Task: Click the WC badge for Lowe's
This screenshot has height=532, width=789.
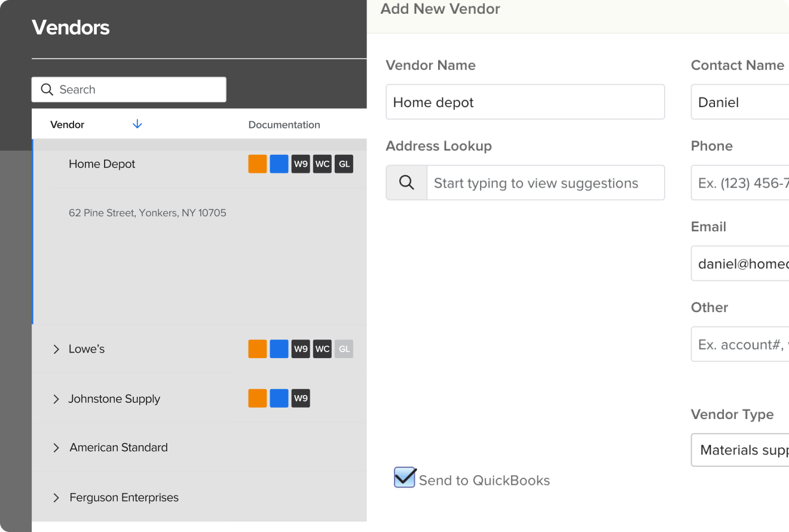Action: pyautogui.click(x=322, y=349)
